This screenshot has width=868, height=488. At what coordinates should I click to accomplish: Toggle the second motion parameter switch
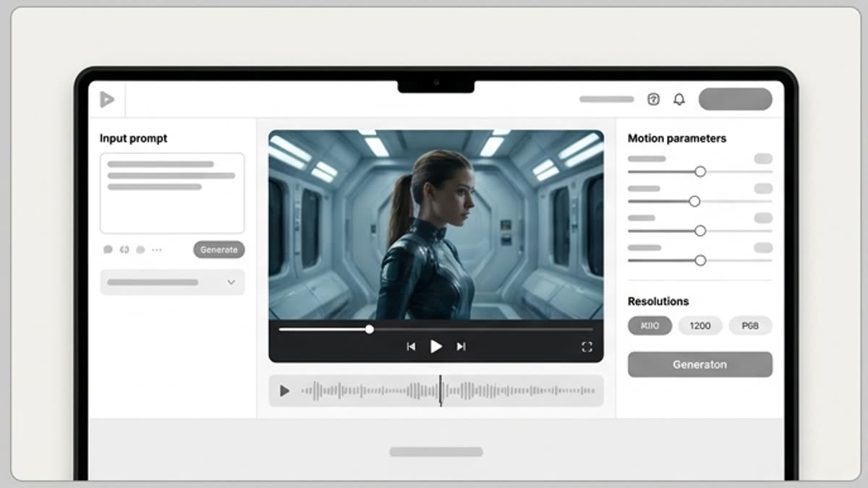(763, 188)
